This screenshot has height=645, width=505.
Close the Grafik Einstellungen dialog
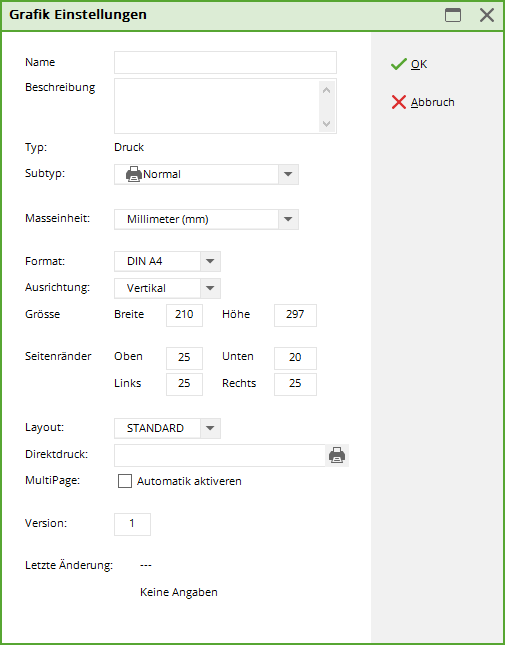pos(487,15)
